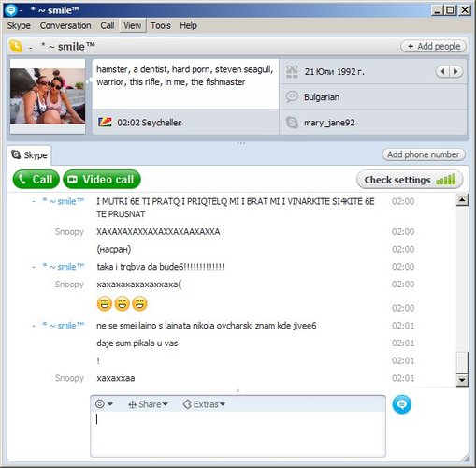Click the connection signal bars icon

coord(446,180)
